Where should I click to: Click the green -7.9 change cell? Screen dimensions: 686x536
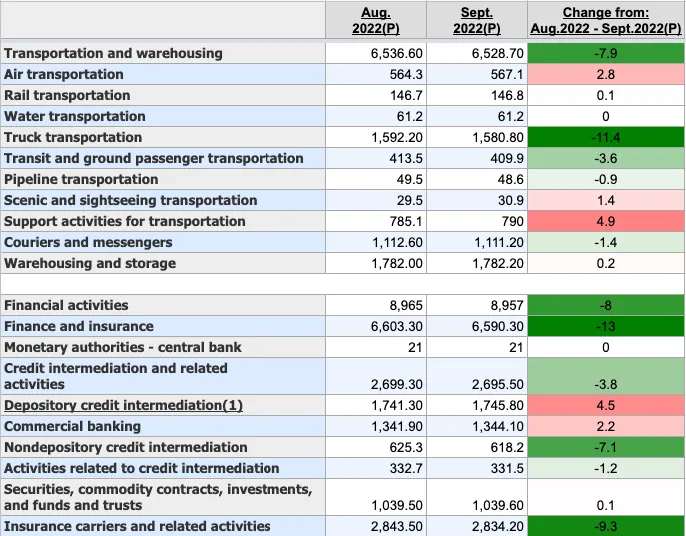pos(606,53)
